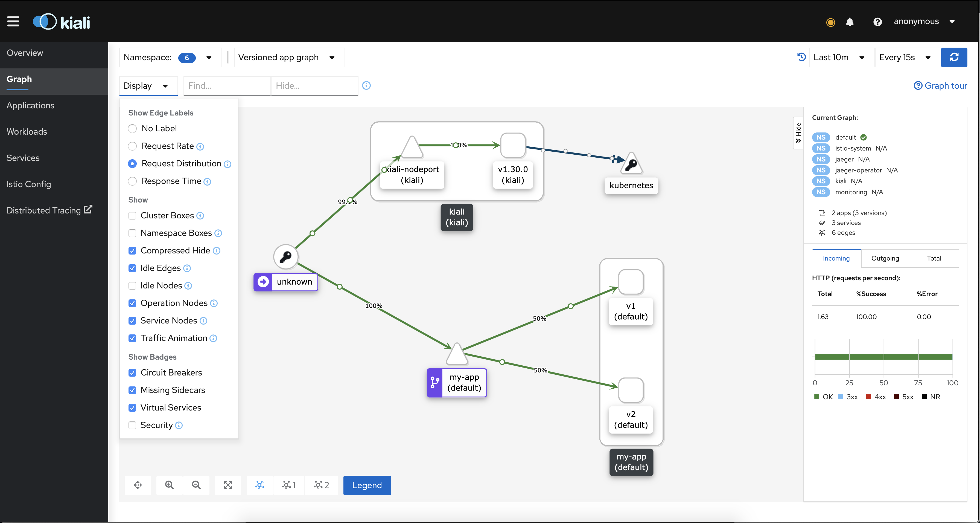
Task: Click the zoom in magnifier icon
Action: (x=169, y=485)
